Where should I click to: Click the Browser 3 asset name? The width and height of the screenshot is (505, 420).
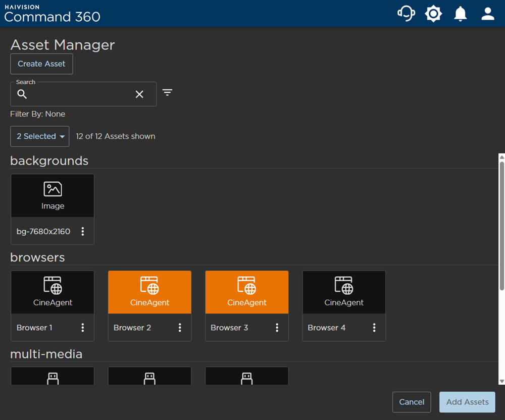229,328
